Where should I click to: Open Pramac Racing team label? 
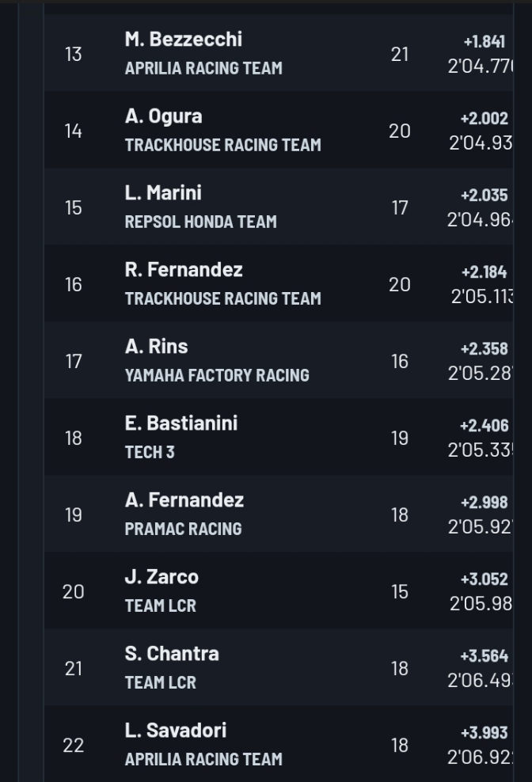(183, 529)
